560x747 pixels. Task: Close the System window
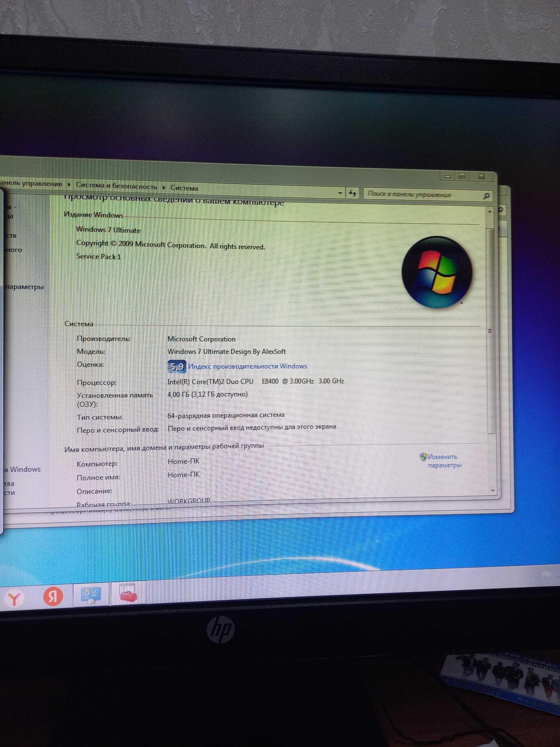[482, 176]
